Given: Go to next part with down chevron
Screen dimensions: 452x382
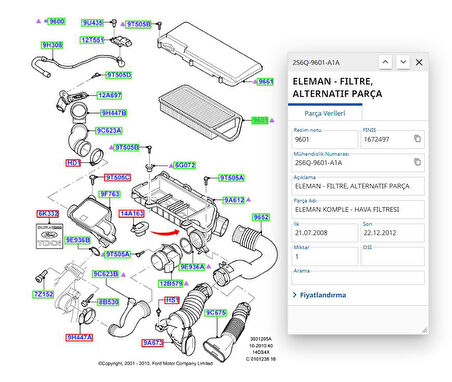Looking at the screenshot, I should click(403, 62).
